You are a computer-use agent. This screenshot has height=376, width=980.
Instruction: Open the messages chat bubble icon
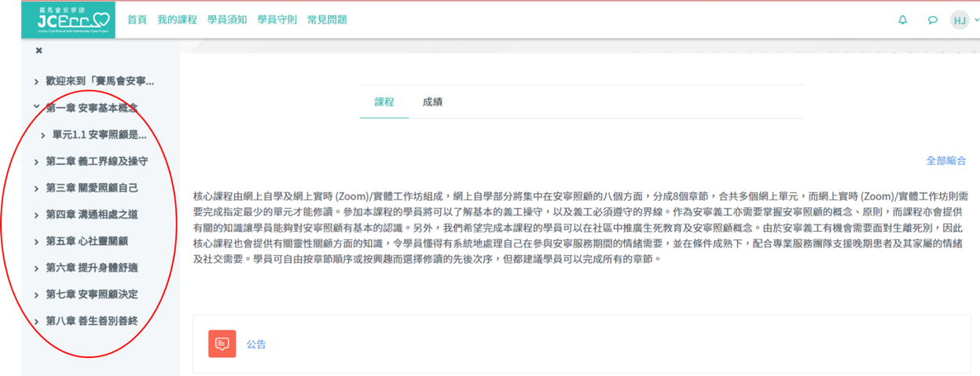click(x=933, y=20)
